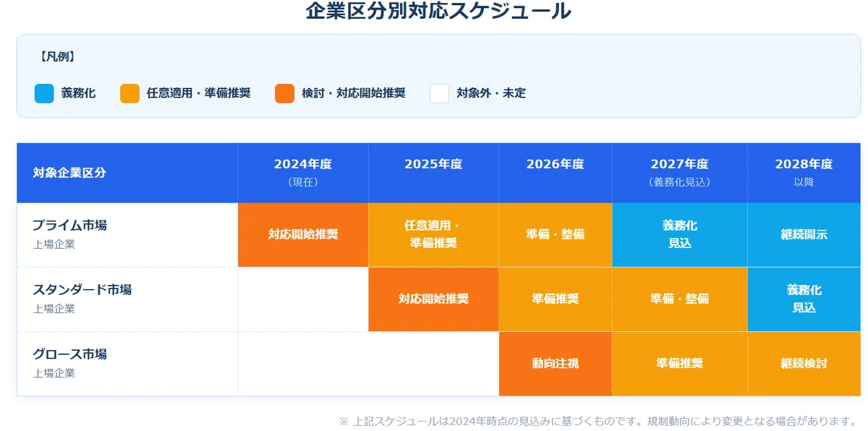Click 対応開始推奨 cell in スタンダード市場 row
This screenshot has height=431, width=868.
(434, 299)
